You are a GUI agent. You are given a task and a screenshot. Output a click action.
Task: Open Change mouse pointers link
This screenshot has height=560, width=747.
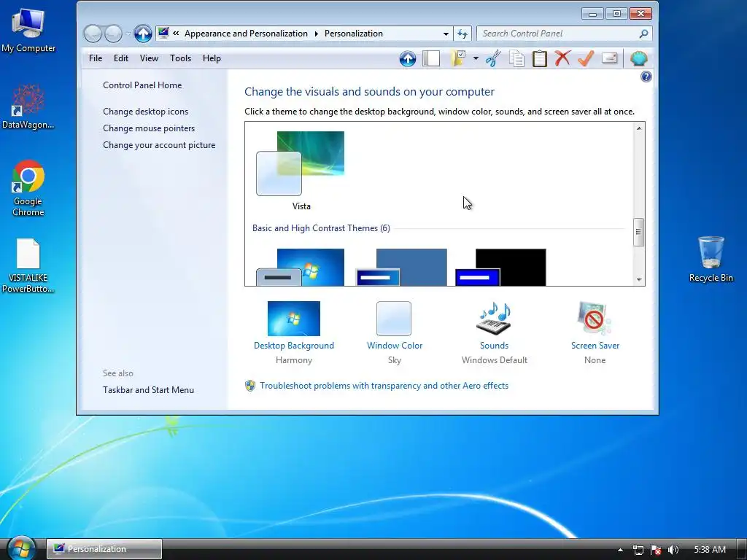click(x=149, y=128)
